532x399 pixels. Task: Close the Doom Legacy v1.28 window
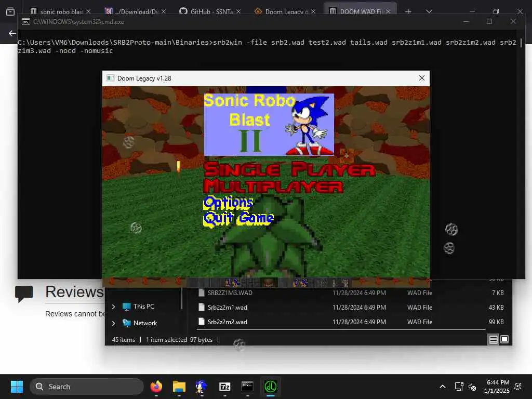click(422, 78)
